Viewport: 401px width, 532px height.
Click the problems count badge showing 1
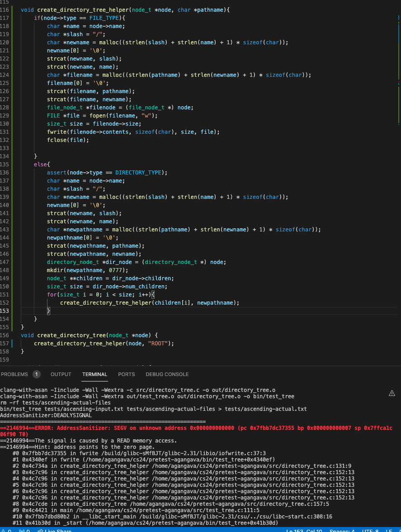(x=37, y=374)
